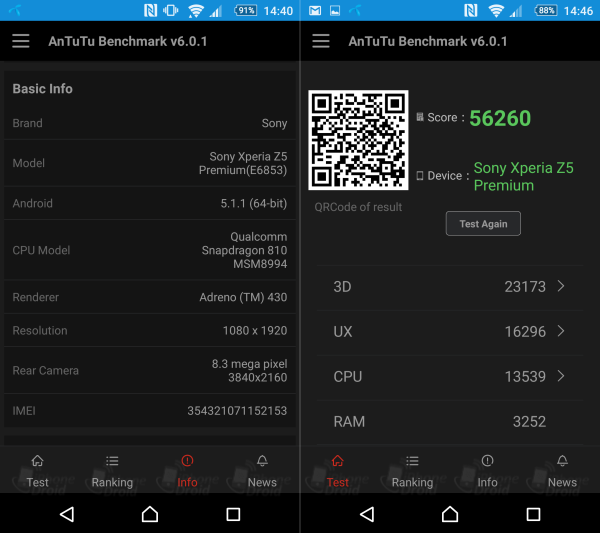This screenshot has height=533, width=600.
Task: Tap signal strength icon in left status bar
Action: point(216,11)
